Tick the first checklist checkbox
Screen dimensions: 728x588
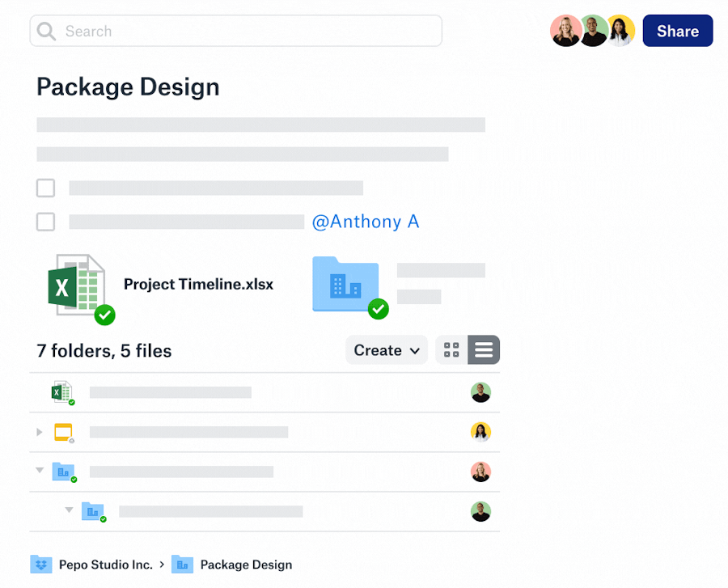click(x=45, y=188)
